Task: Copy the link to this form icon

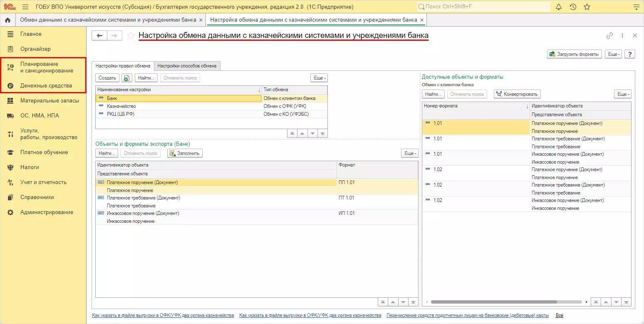Action: (x=609, y=36)
